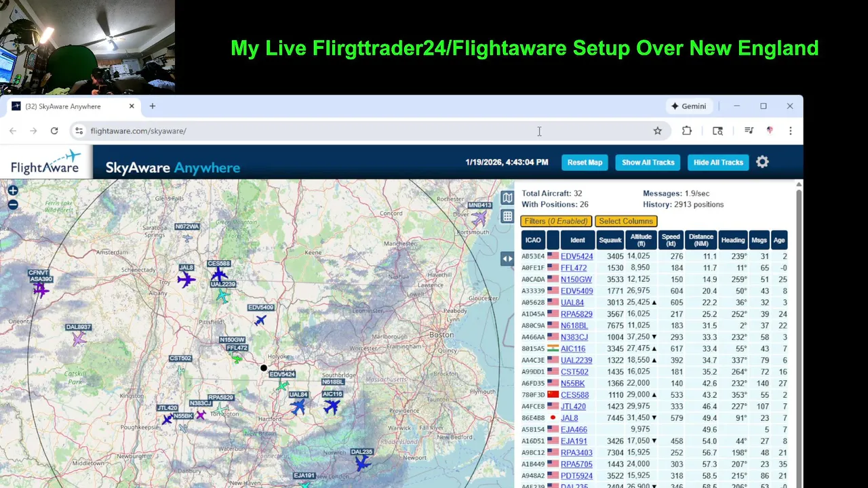Collapse sidebar with double-arrow toggle
This screenshot has height=488, width=868.
click(507, 258)
